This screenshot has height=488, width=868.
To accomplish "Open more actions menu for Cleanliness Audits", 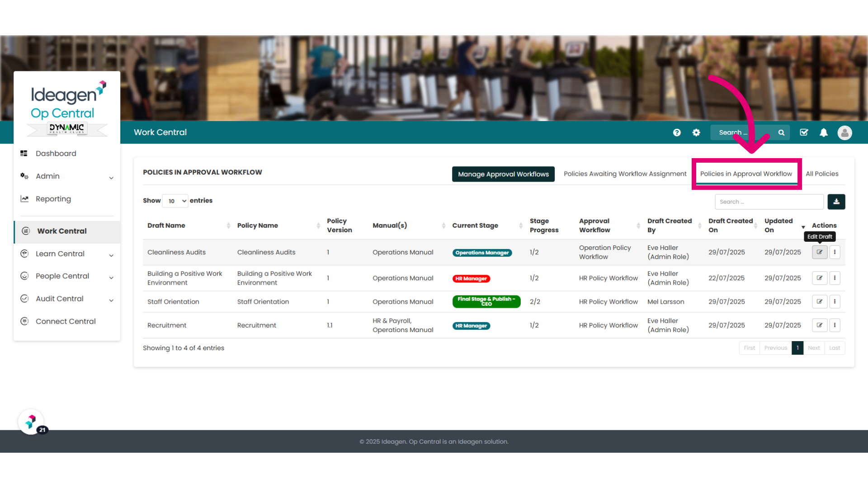I will [x=835, y=252].
